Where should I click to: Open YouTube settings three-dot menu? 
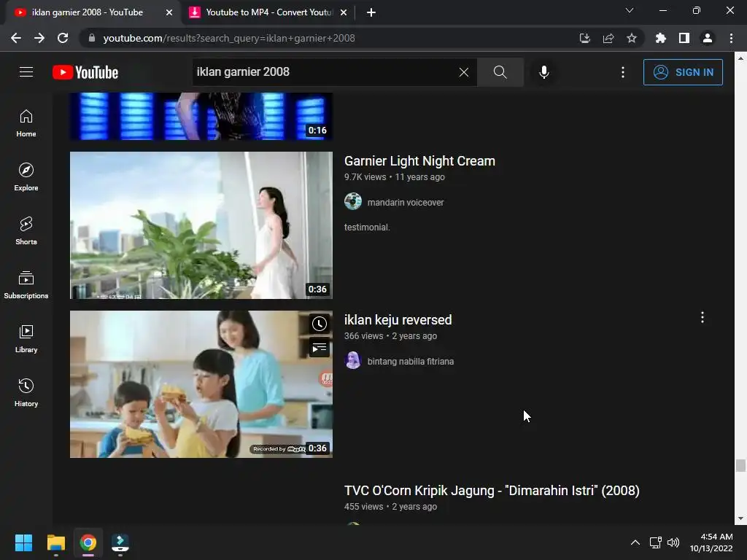623,72
